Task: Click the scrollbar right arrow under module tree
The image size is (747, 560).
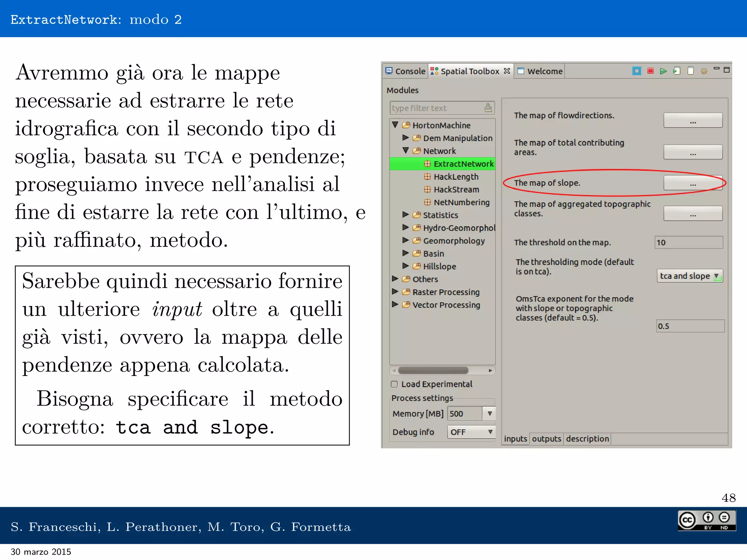Action: [x=491, y=370]
